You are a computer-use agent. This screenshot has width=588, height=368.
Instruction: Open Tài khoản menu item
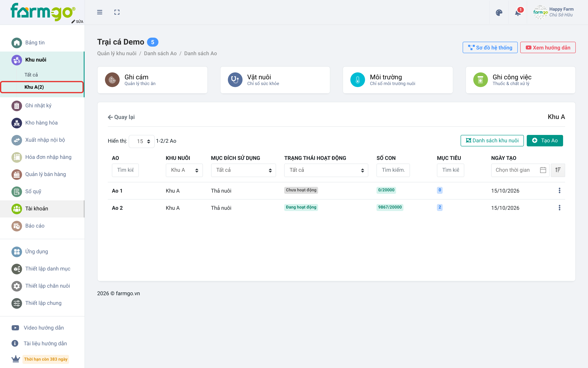point(42,209)
